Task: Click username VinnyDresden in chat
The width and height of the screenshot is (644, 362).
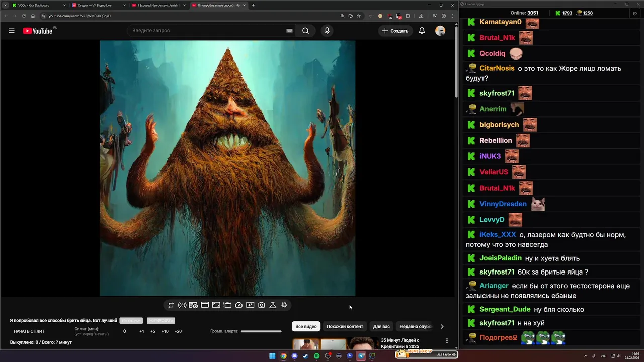Action: click(503, 204)
